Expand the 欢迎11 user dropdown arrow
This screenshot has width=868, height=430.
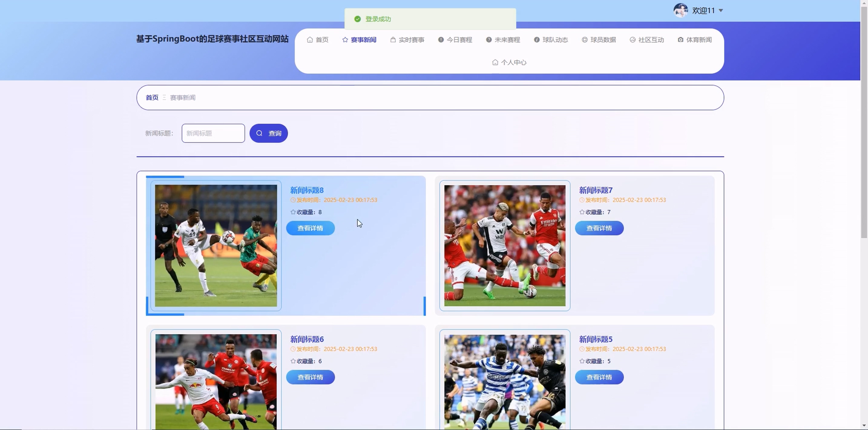pos(721,11)
